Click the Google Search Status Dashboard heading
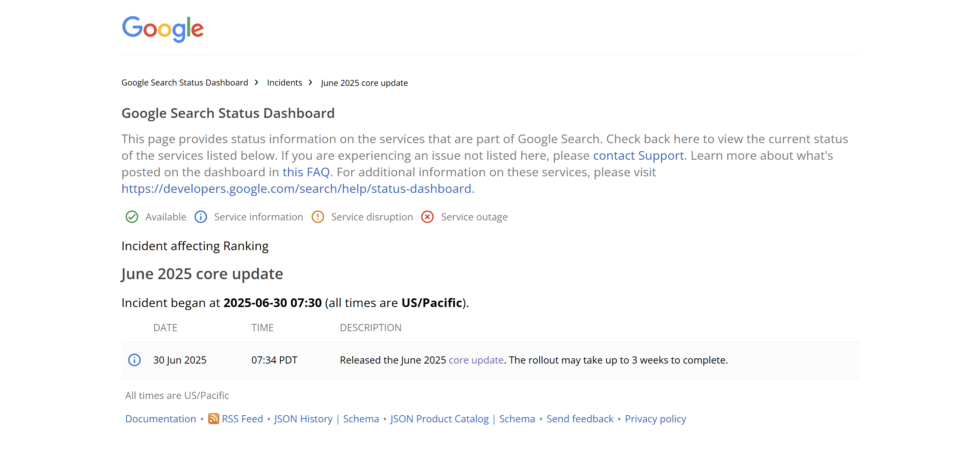The width and height of the screenshot is (980, 457). (228, 113)
